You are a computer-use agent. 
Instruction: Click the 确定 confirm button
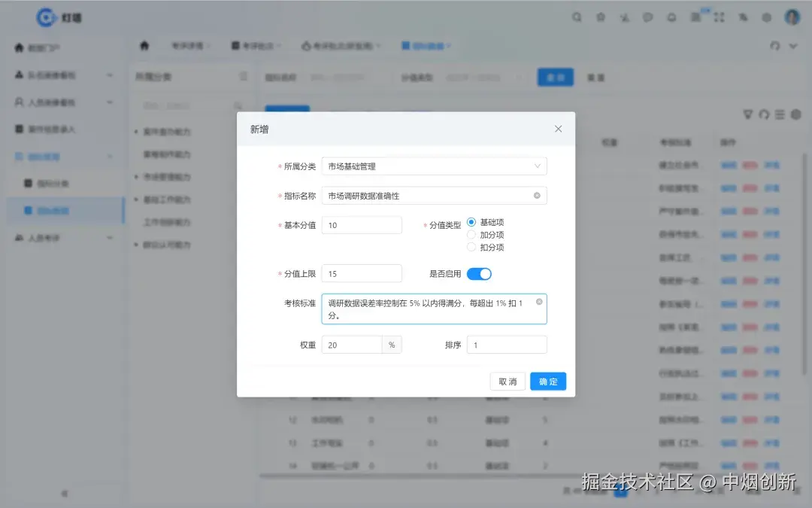pyautogui.click(x=547, y=381)
